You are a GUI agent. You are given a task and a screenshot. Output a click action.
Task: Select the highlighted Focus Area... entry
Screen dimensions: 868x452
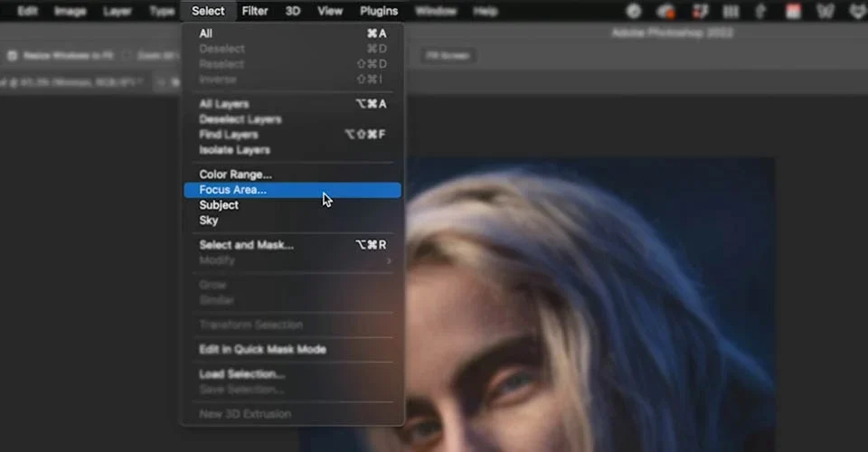(292, 190)
